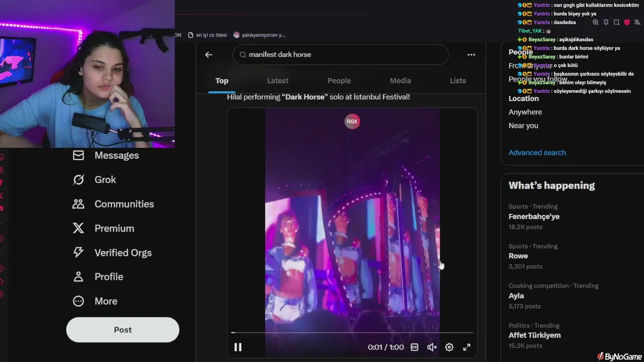Click the 'What's happening' heading
This screenshot has width=644, height=362.
click(x=551, y=186)
